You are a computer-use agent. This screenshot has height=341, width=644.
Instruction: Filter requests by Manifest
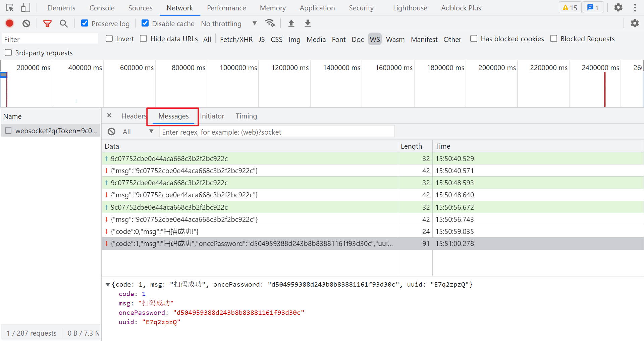(x=424, y=39)
